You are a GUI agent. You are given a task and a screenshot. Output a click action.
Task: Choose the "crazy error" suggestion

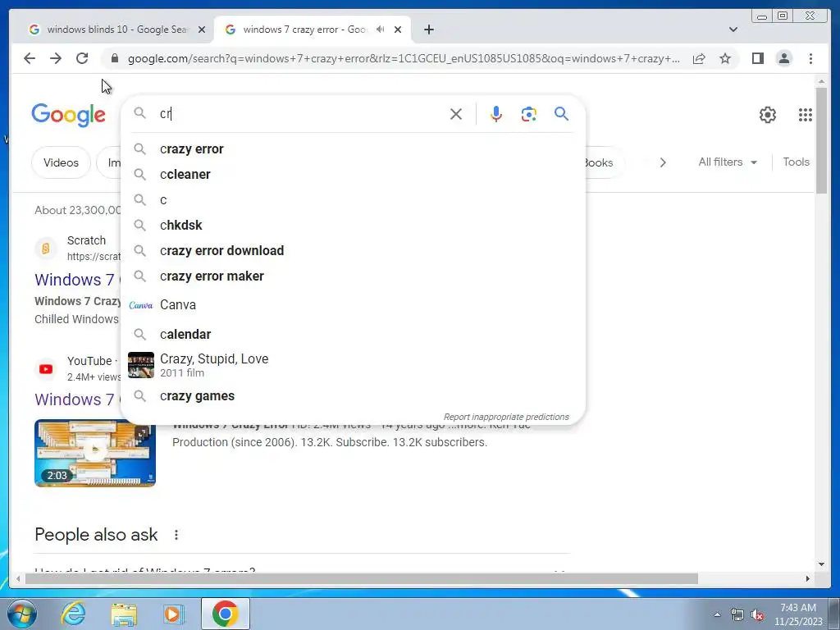click(x=353, y=149)
